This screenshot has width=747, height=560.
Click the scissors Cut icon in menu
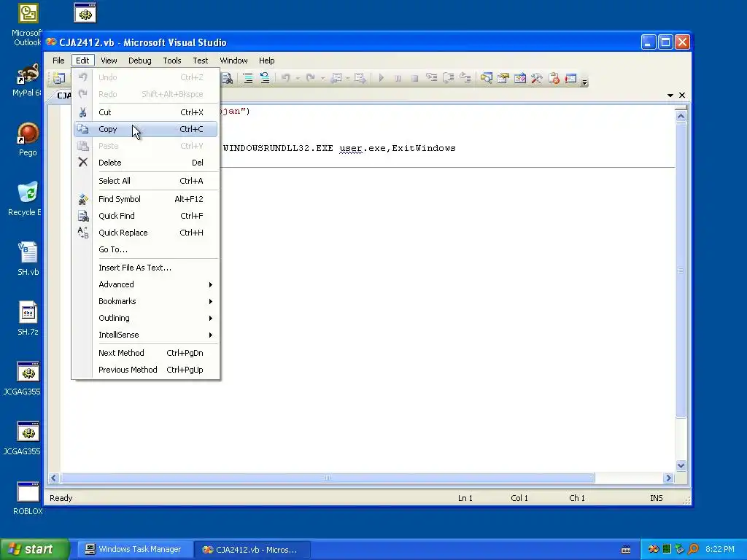83,112
